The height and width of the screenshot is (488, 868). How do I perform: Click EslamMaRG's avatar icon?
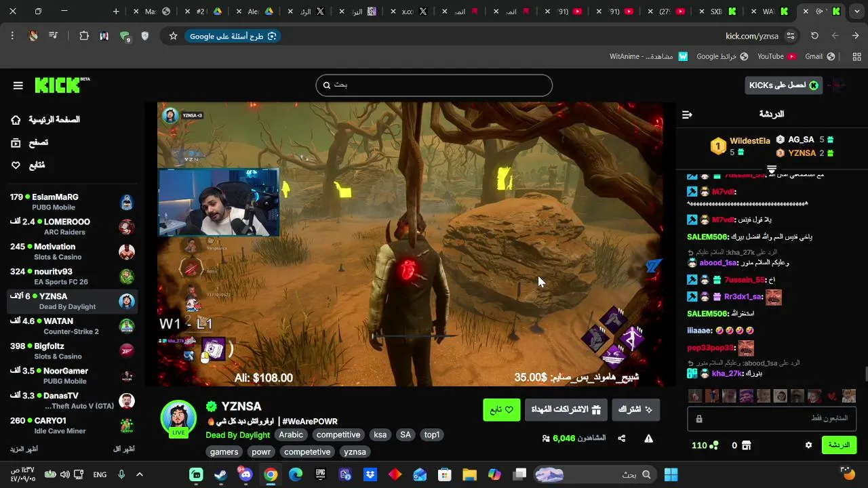coord(127,202)
